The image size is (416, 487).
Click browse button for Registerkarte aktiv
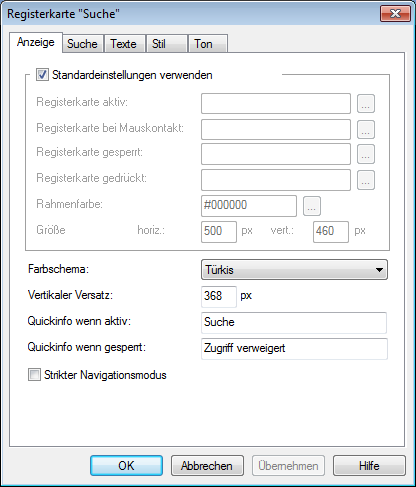click(x=366, y=104)
